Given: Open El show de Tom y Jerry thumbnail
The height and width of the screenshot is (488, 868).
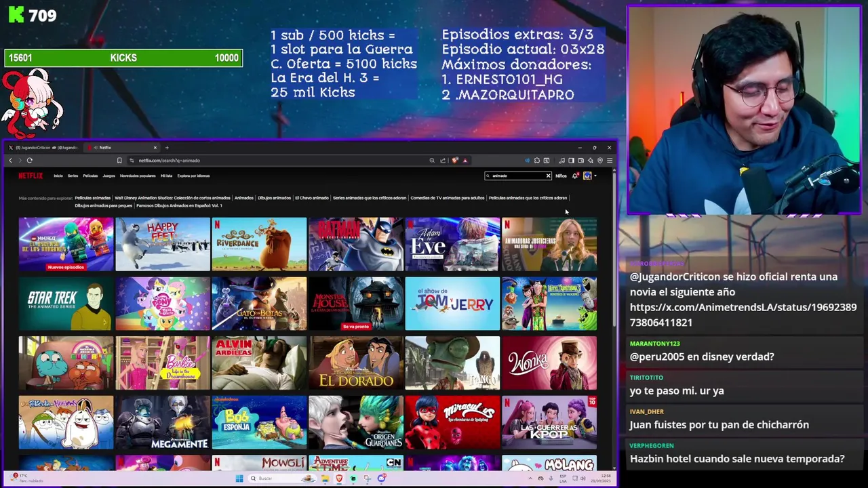Looking at the screenshot, I should [452, 304].
